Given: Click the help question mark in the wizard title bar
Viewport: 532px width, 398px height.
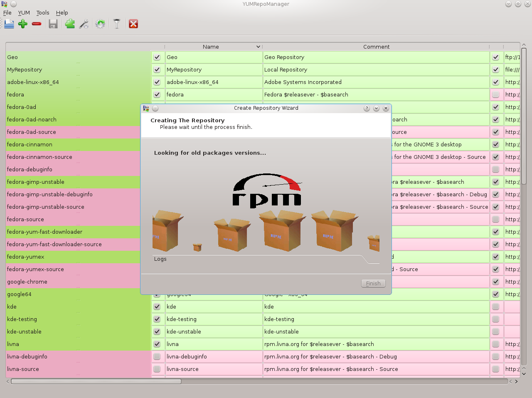Looking at the screenshot, I should coord(367,108).
